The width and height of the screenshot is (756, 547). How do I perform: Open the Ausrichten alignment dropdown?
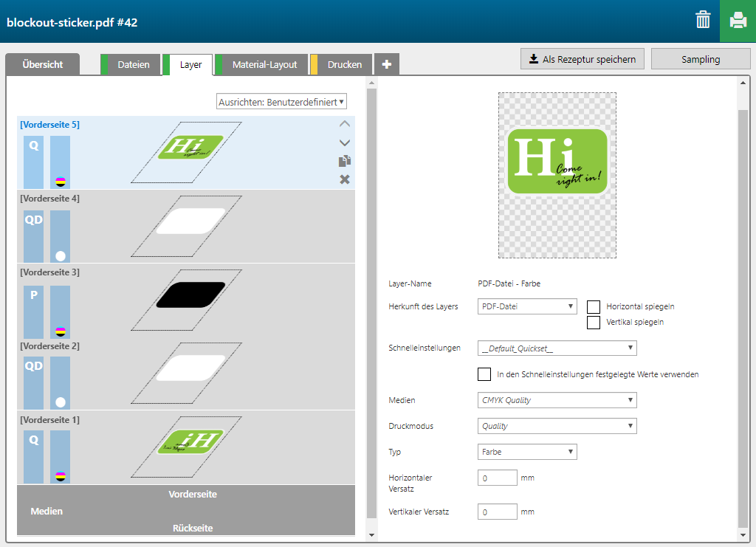[281, 102]
